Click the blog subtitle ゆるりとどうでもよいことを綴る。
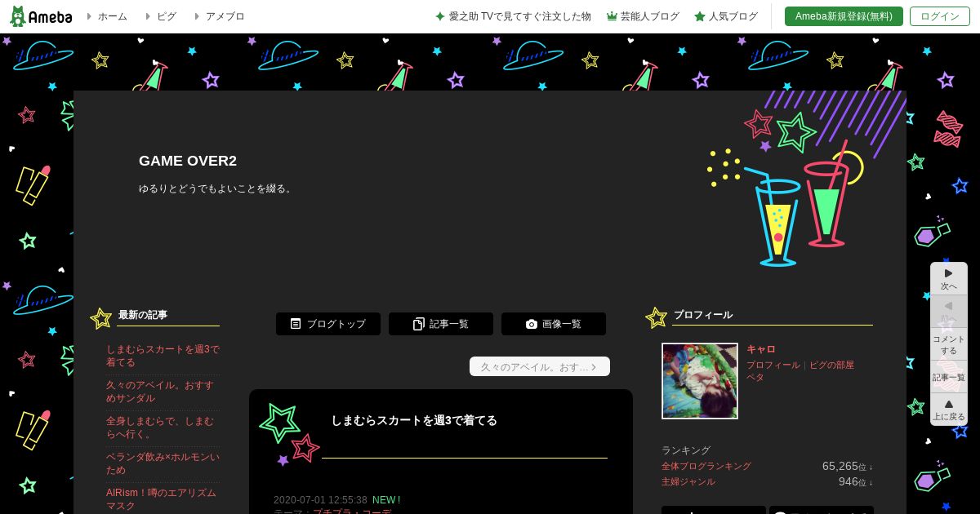The image size is (980, 514). [x=217, y=188]
